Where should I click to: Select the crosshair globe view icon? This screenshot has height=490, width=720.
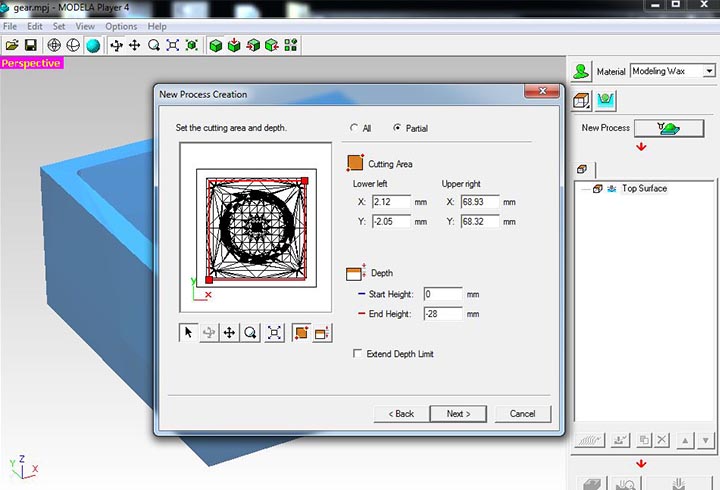(54, 45)
